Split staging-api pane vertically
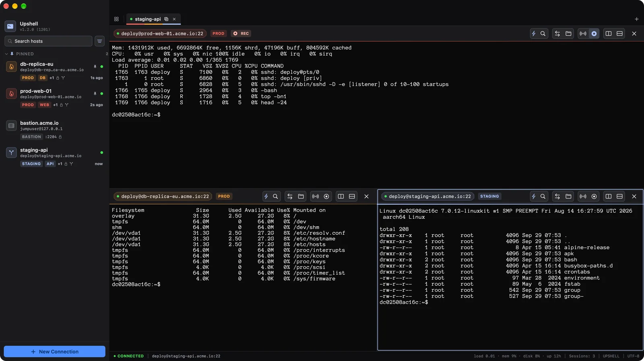Image resolution: width=644 pixels, height=361 pixels. click(609, 197)
